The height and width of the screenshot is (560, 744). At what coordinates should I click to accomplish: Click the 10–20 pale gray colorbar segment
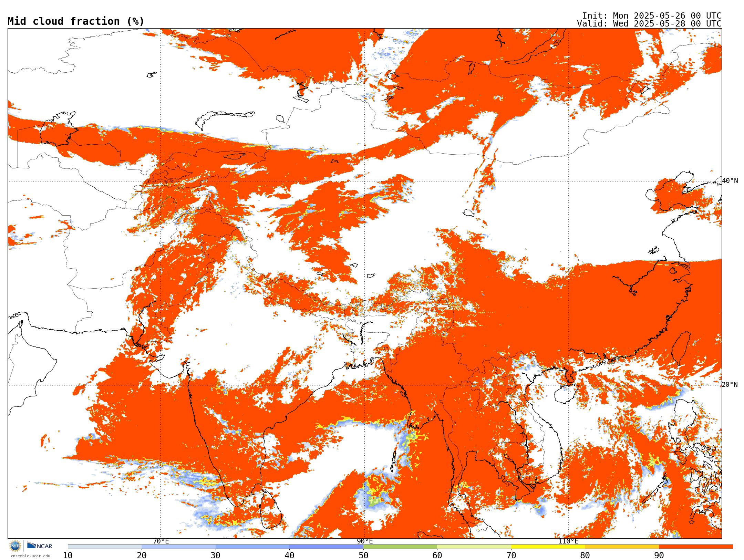[105, 547]
